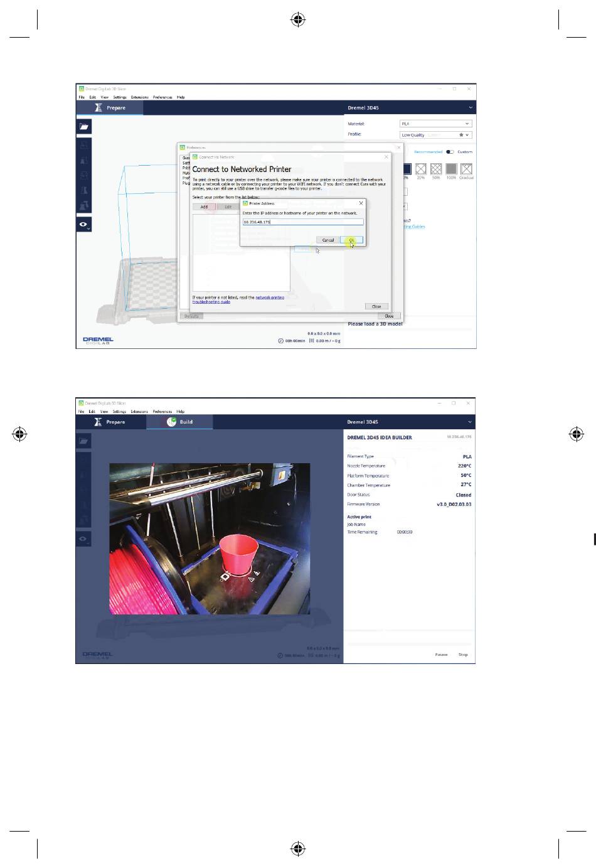Open the Profile dropdown showing Low Quality

point(435,134)
